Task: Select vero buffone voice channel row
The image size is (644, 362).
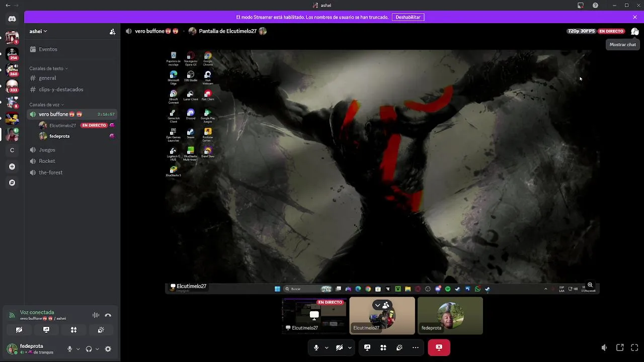Action: pos(72,114)
